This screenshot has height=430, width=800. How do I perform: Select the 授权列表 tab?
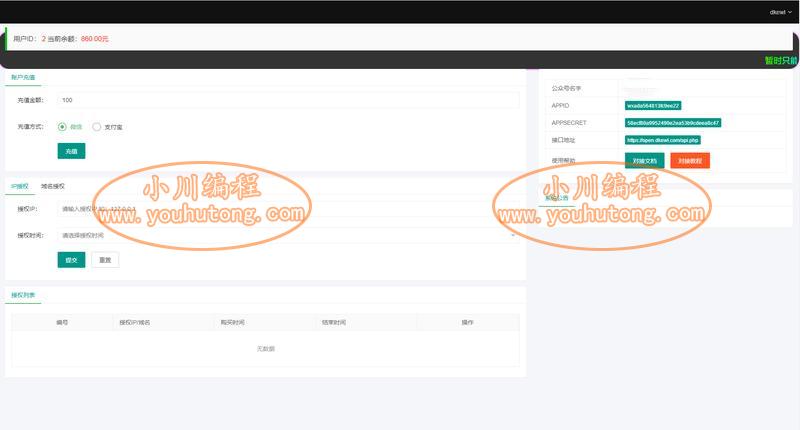click(x=23, y=295)
